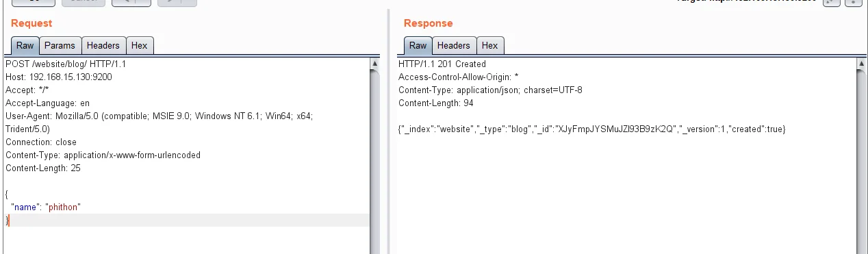Open the Request Raw tab
Screen dimensions: 868x254
25,46
